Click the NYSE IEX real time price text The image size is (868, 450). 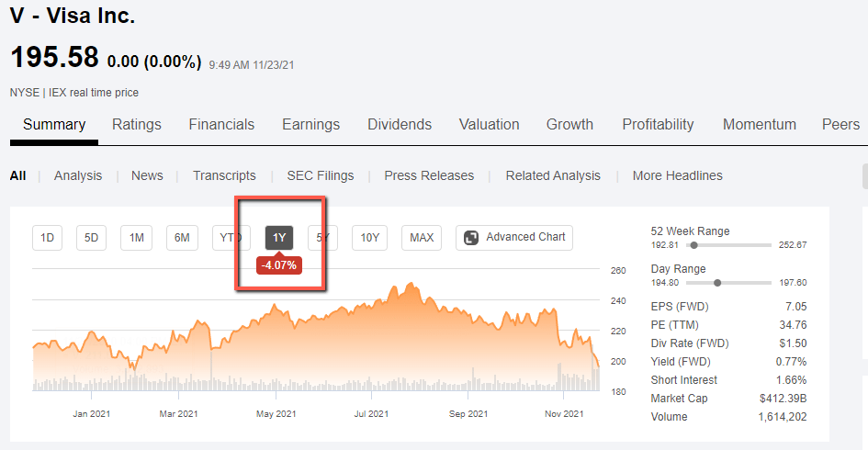(74, 93)
